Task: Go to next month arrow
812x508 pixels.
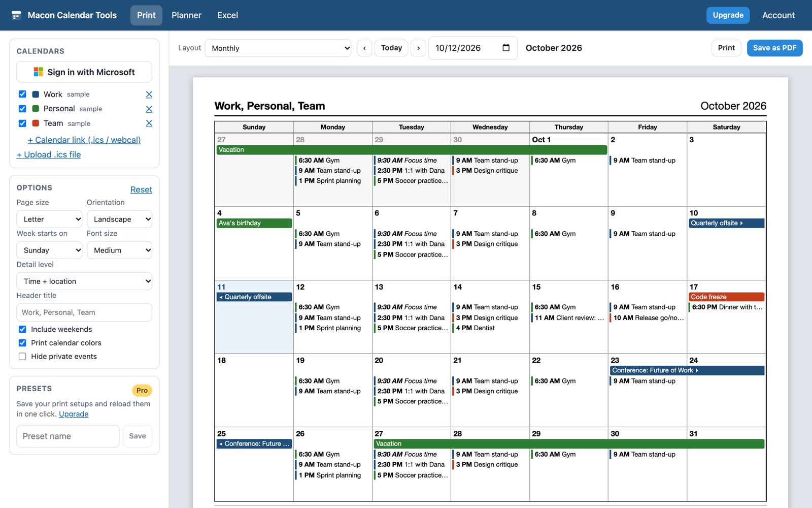Action: (x=418, y=48)
